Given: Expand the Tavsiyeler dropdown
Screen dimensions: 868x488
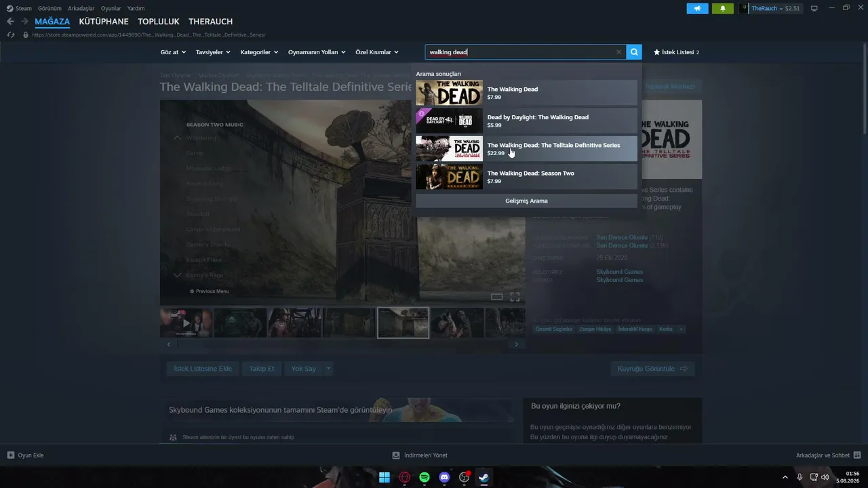Looking at the screenshot, I should click(213, 52).
